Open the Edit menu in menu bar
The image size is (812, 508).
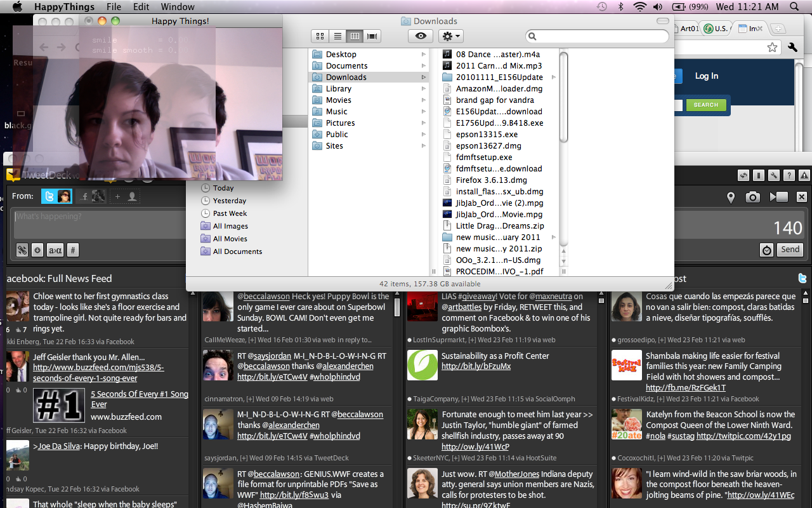pyautogui.click(x=141, y=7)
